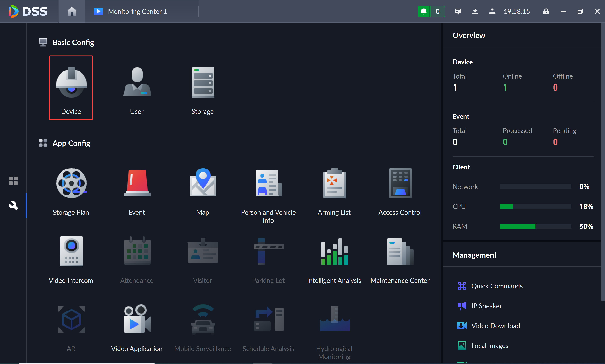Open Video Download management link
605x364 pixels.
coord(489,326)
